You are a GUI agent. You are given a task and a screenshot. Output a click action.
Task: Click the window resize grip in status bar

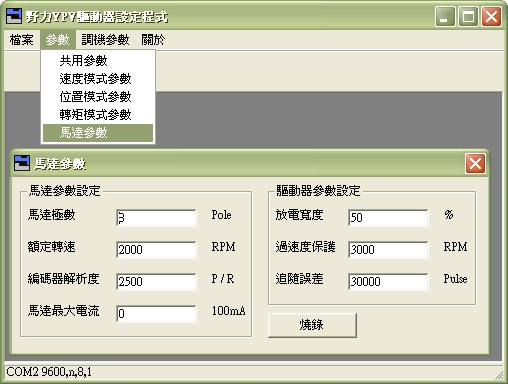coord(499,374)
